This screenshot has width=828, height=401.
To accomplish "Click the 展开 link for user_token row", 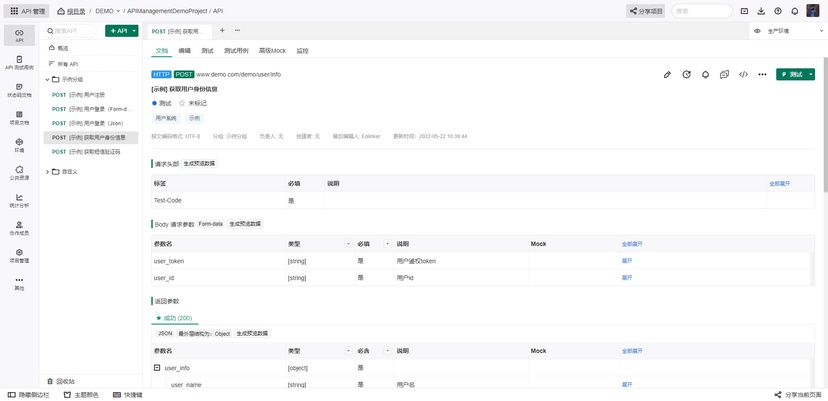I will click(x=626, y=261).
